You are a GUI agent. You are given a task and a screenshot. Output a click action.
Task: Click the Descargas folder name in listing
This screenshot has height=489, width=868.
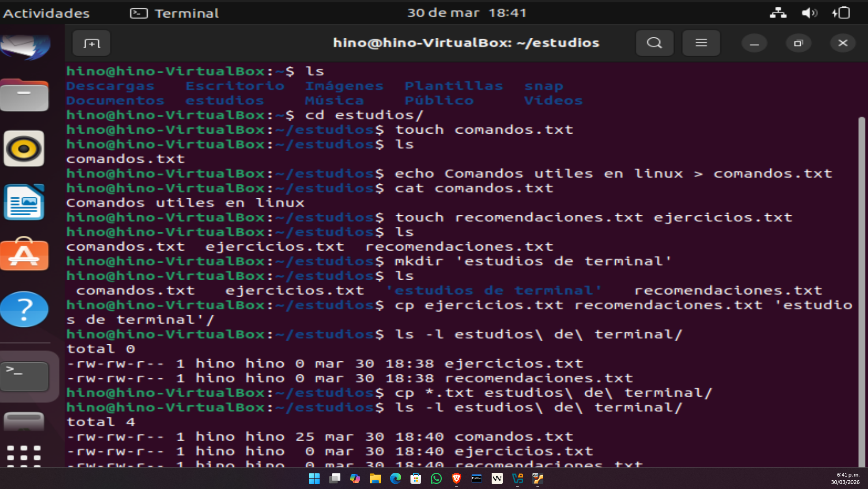[x=110, y=86]
